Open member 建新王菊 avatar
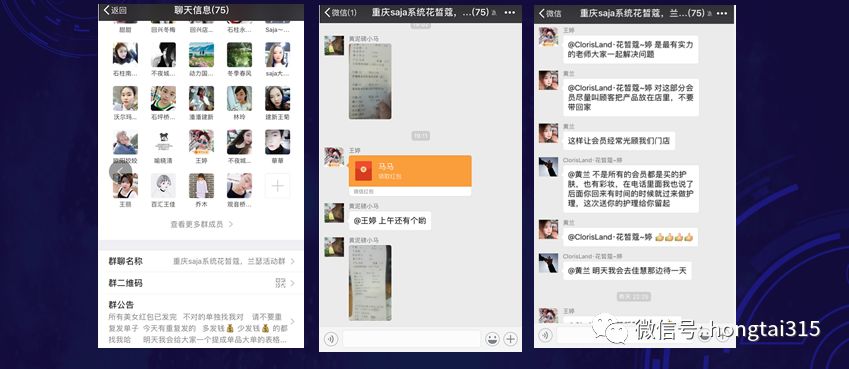Screen dimensions: 849x369 coord(277,98)
